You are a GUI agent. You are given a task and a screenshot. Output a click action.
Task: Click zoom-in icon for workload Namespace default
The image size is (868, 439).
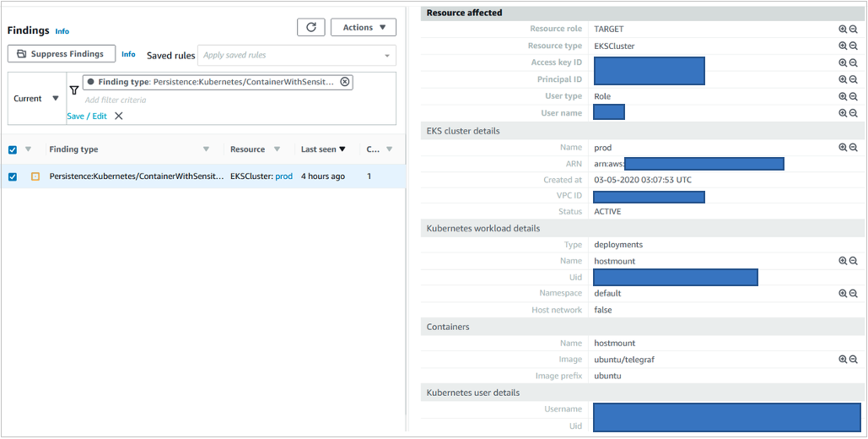(842, 294)
